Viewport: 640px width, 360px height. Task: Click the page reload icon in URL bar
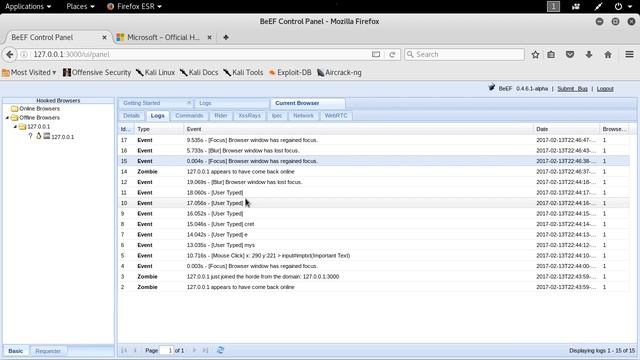392,54
